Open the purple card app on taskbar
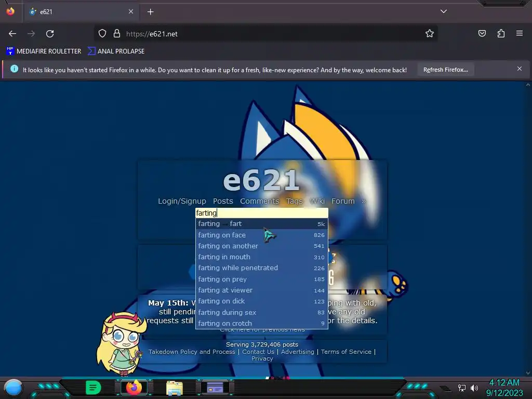This screenshot has height=399, width=532. [215, 388]
